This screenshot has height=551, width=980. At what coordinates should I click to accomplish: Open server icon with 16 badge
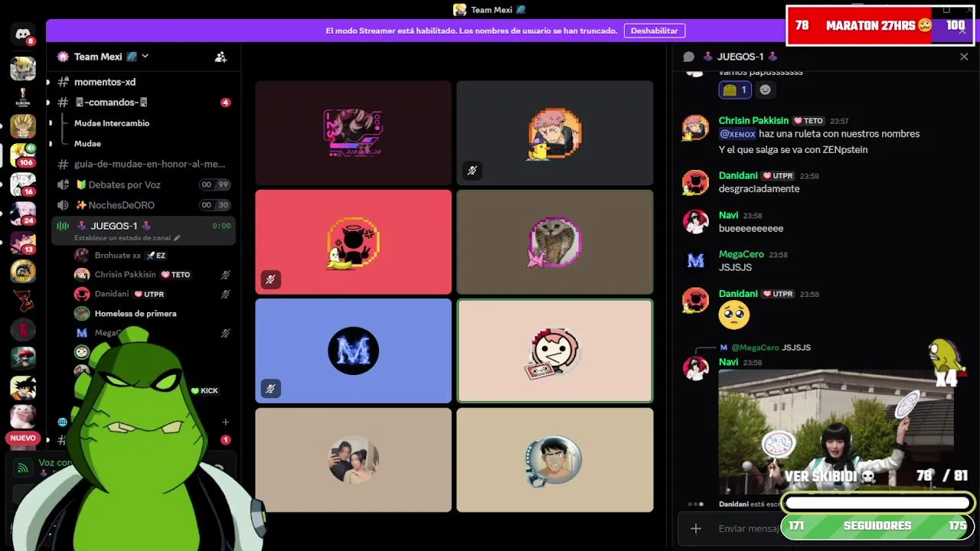click(23, 184)
